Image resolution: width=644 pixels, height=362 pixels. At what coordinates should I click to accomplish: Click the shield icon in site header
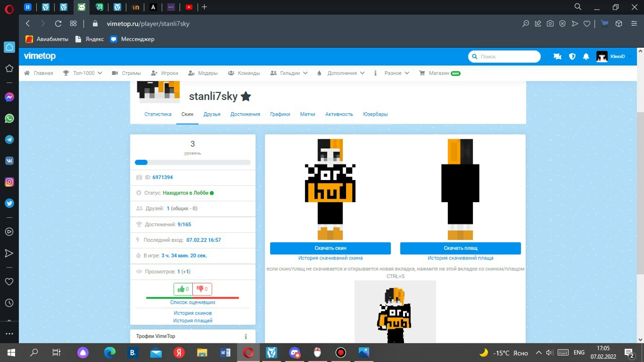click(x=572, y=57)
